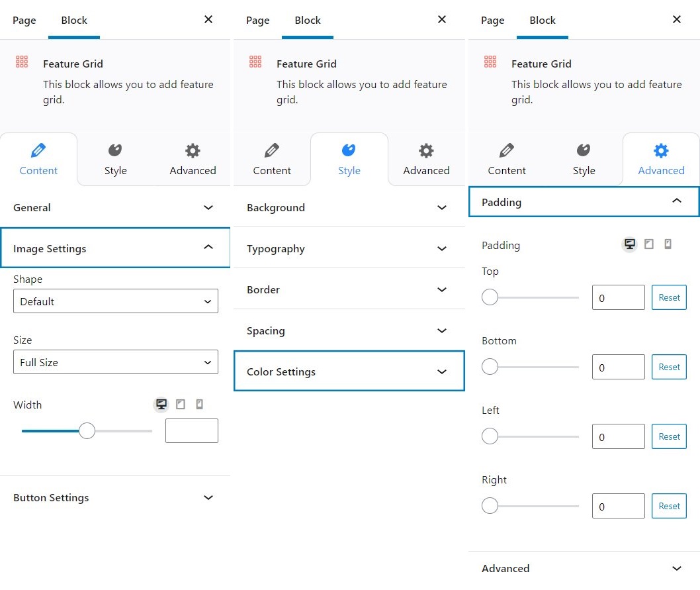
Task: Collapse the Padding section header
Action: (x=583, y=202)
